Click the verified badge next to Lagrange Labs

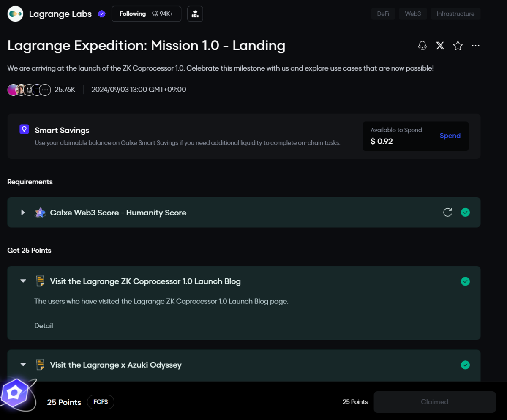(101, 14)
